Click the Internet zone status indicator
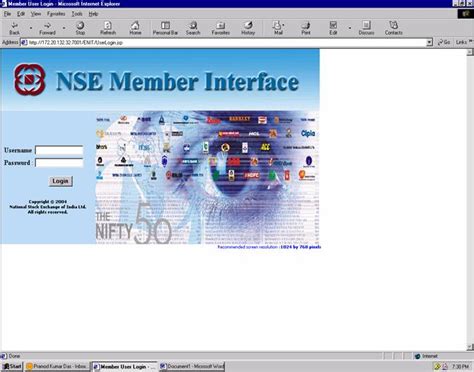474x372 pixels. coord(427,356)
